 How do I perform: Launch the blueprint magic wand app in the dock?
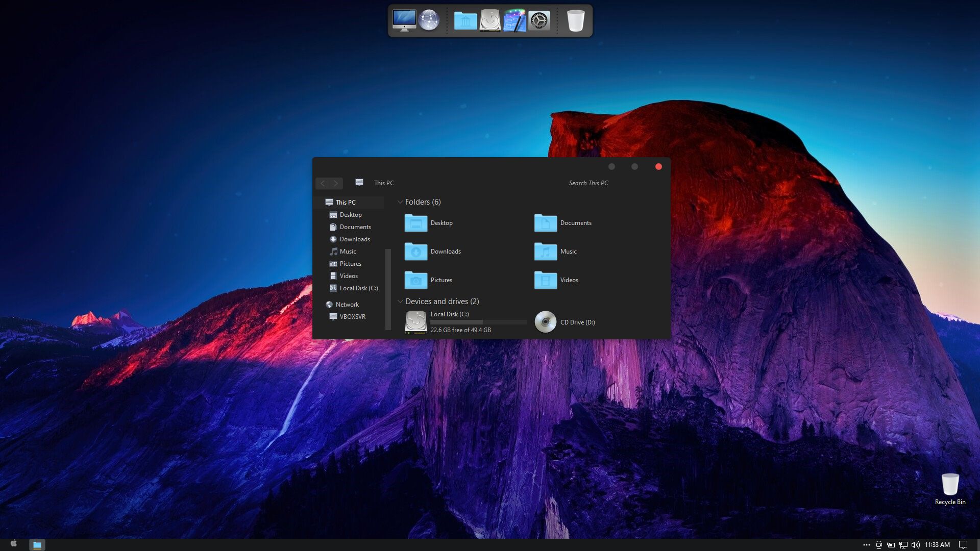pos(514,21)
